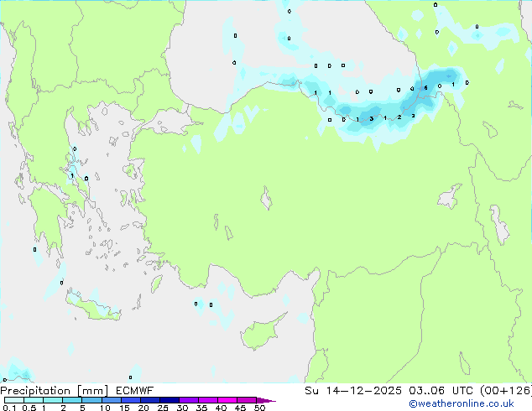Choose the 5–10 mm legend swatch
This screenshot has height=411, width=532.
click(x=91, y=400)
